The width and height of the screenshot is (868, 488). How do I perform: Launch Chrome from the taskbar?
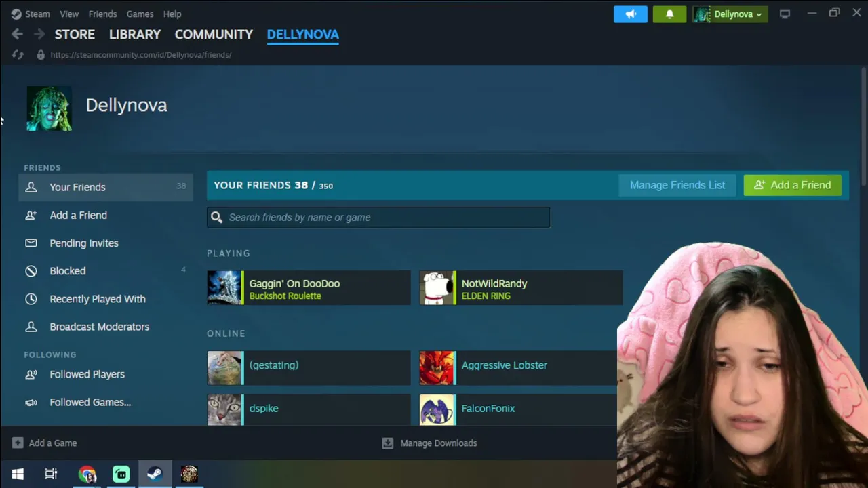(x=87, y=474)
